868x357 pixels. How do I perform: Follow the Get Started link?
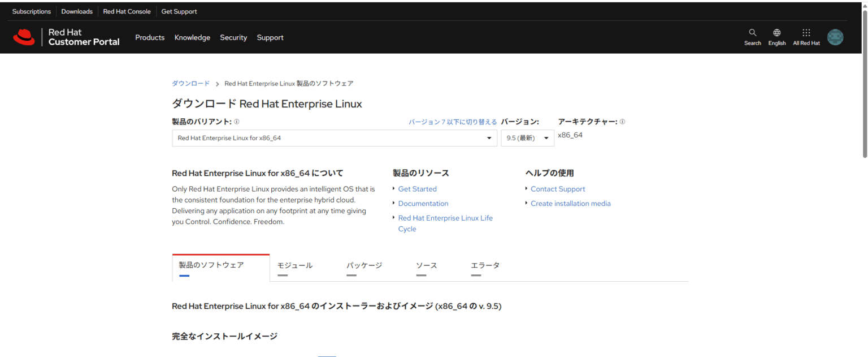tap(417, 188)
